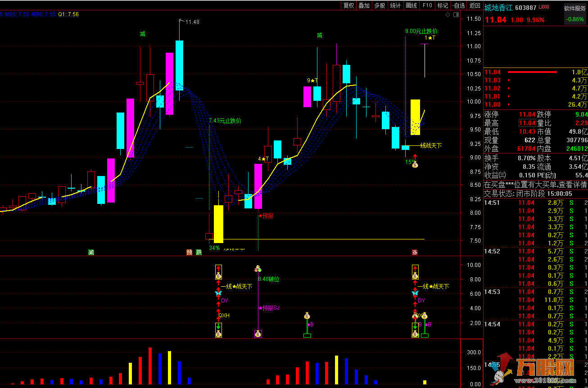Click the red 涨 marker icon
The height and width of the screenshot is (388, 588).
(415, 252)
